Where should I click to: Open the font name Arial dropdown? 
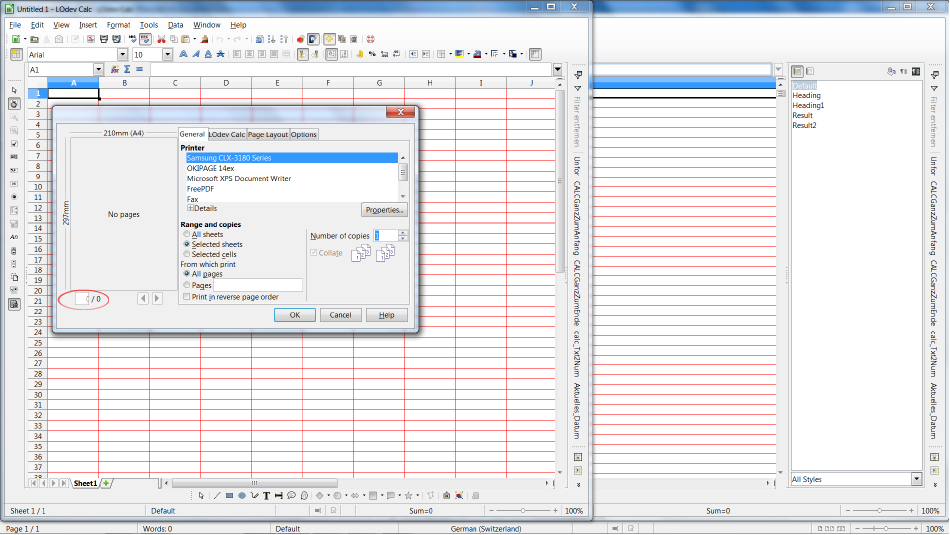123,55
